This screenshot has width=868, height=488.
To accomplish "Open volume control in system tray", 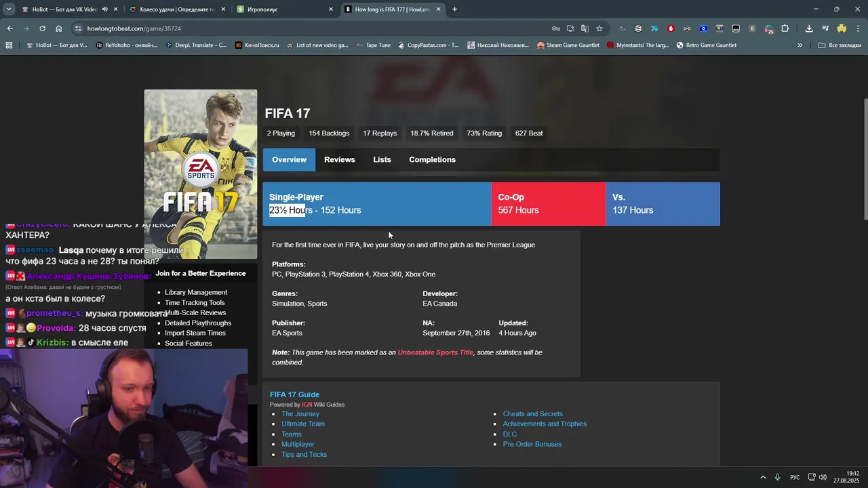I will pos(823,477).
